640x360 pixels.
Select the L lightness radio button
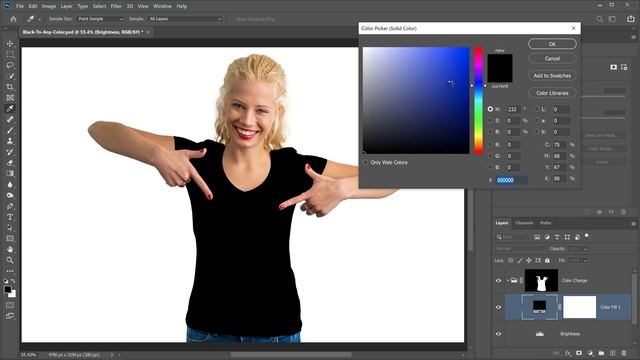(x=536, y=109)
